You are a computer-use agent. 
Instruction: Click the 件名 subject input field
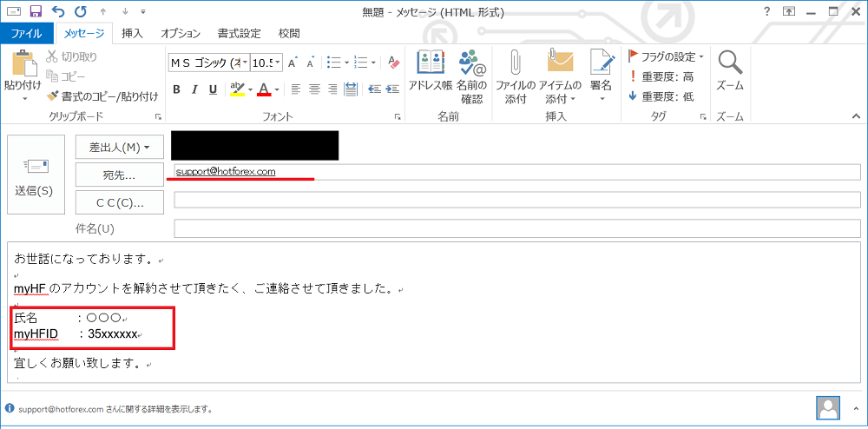(x=516, y=228)
